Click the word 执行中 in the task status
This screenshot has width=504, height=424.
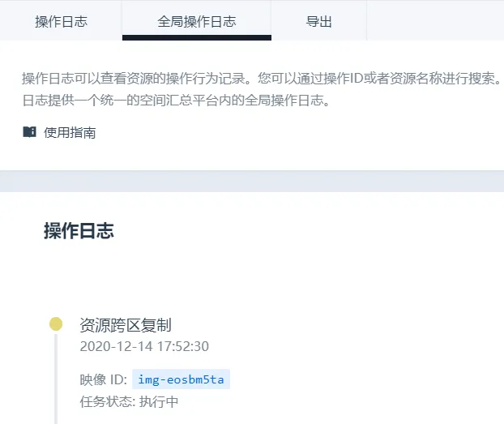click(x=159, y=401)
